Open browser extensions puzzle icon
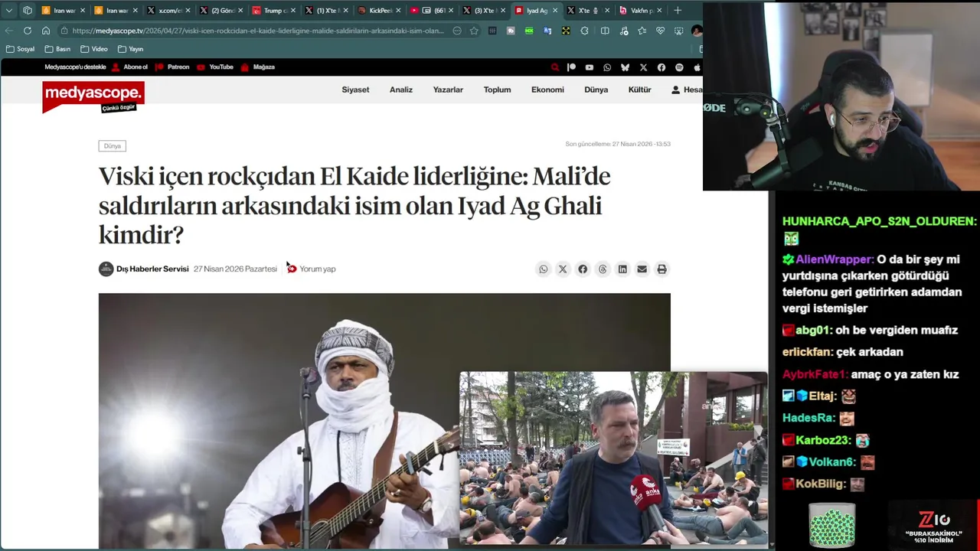 point(584,31)
